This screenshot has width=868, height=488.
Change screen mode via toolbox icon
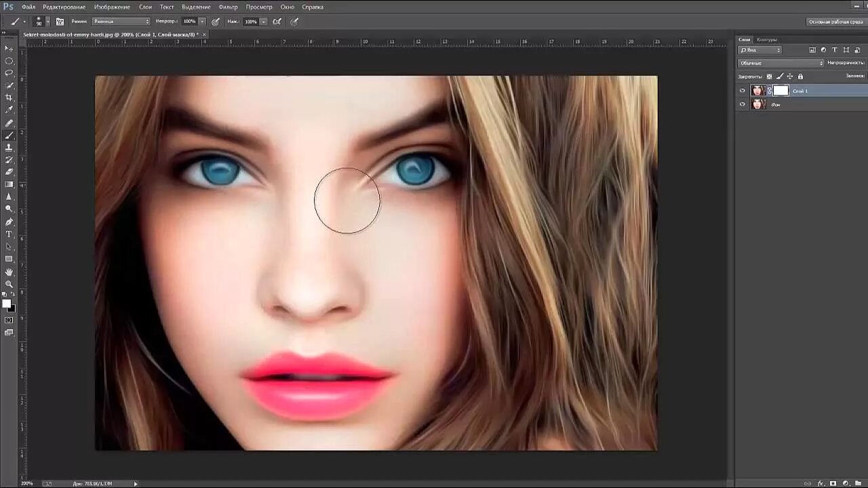(x=9, y=332)
